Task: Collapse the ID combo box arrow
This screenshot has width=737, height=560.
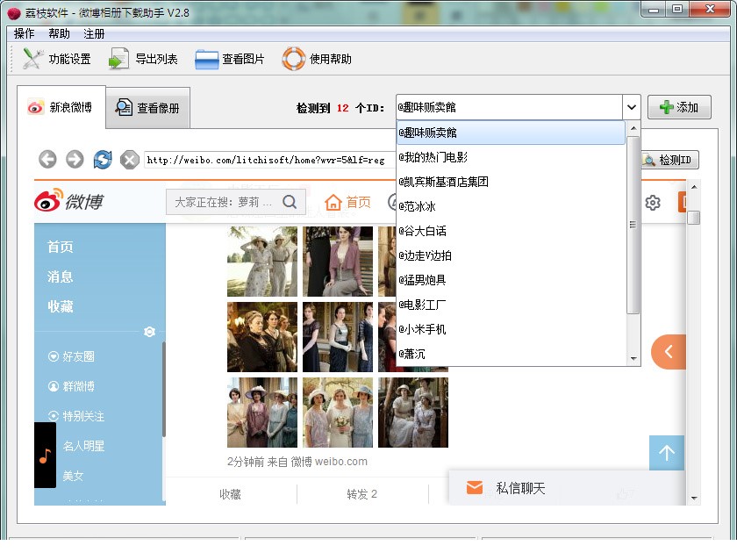Action: pos(631,107)
